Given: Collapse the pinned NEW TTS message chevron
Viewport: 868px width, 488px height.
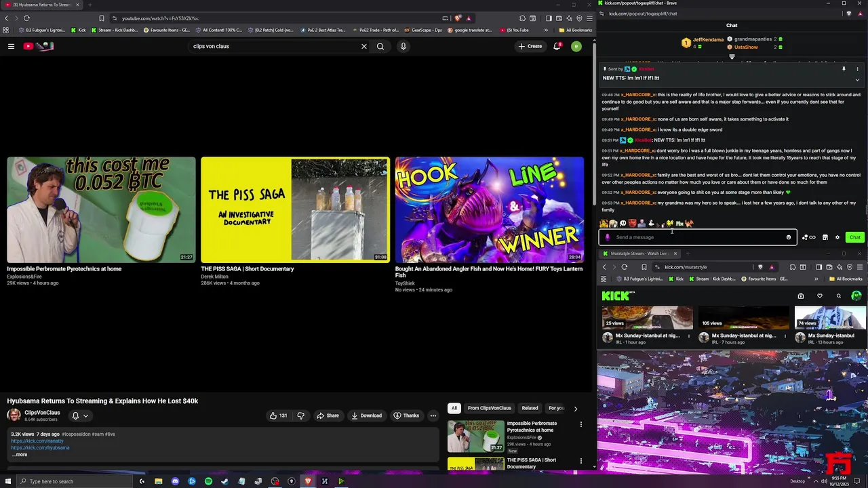Looking at the screenshot, I should point(857,79).
